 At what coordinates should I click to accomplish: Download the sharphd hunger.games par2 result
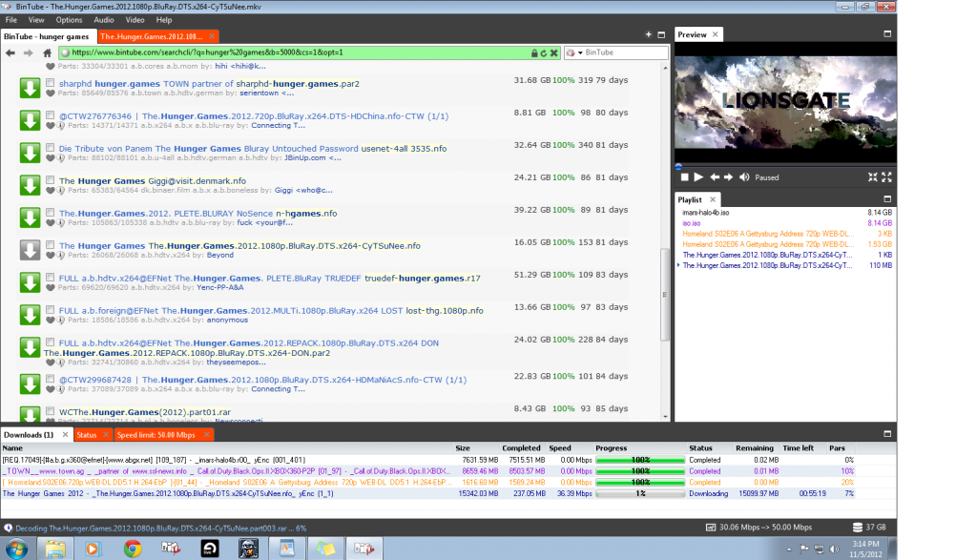pyautogui.click(x=30, y=89)
